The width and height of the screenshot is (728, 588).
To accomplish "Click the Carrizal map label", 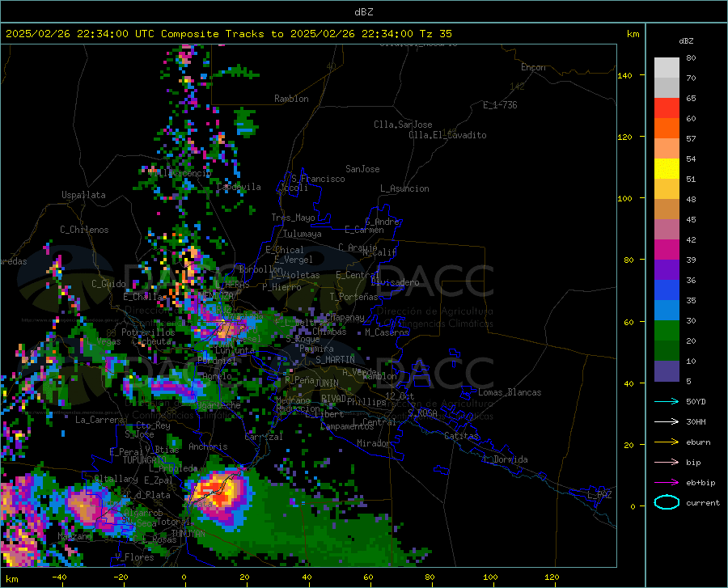I will (x=264, y=437).
